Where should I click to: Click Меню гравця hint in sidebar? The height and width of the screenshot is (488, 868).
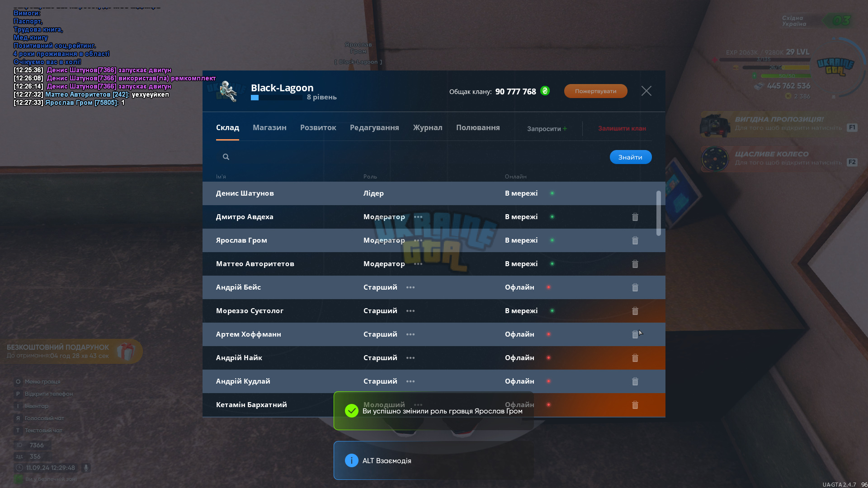(42, 382)
